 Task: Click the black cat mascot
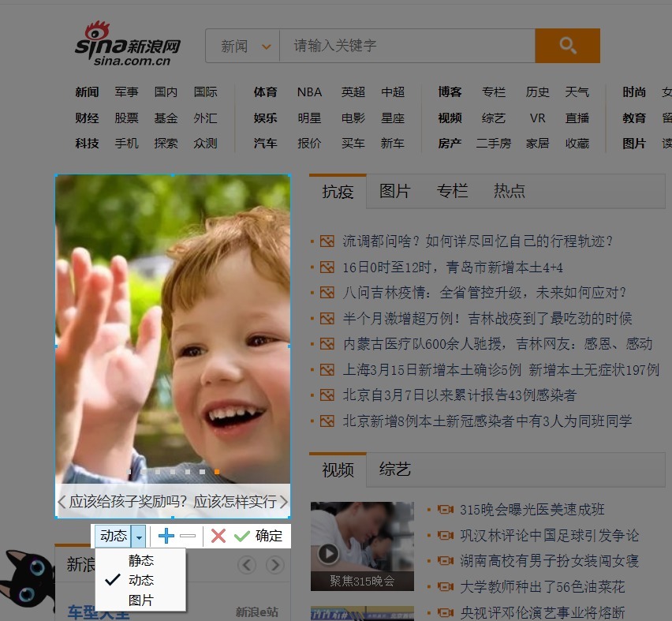tap(28, 580)
